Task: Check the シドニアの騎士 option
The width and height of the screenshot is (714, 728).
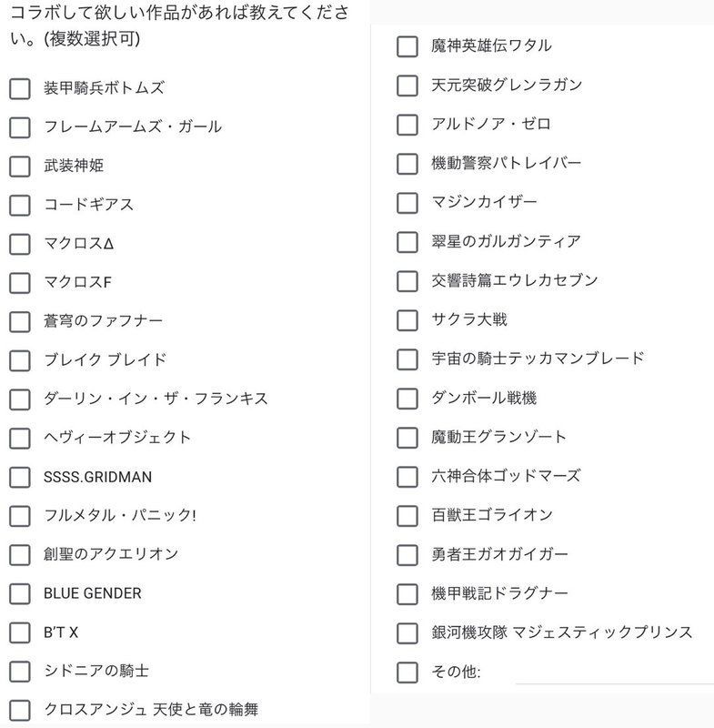Action: click(x=20, y=672)
